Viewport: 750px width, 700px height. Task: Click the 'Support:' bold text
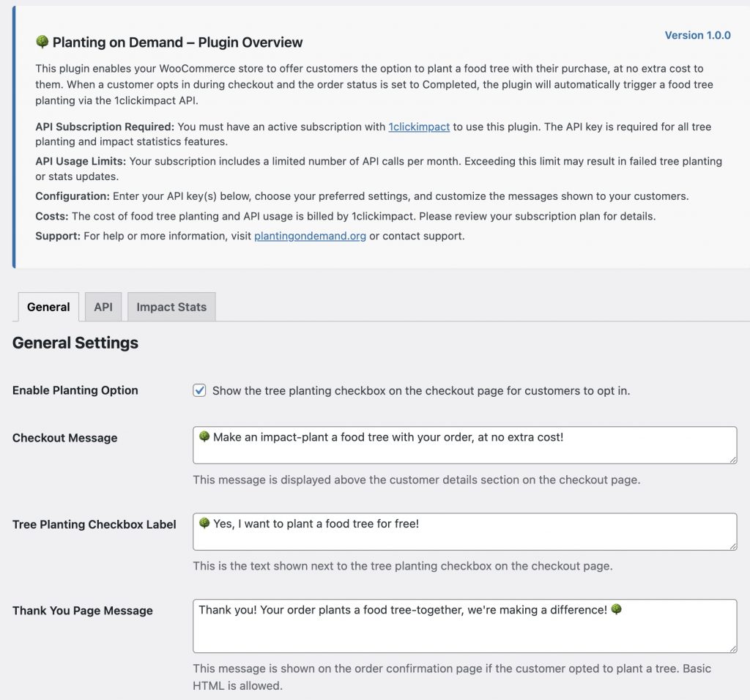coord(58,237)
